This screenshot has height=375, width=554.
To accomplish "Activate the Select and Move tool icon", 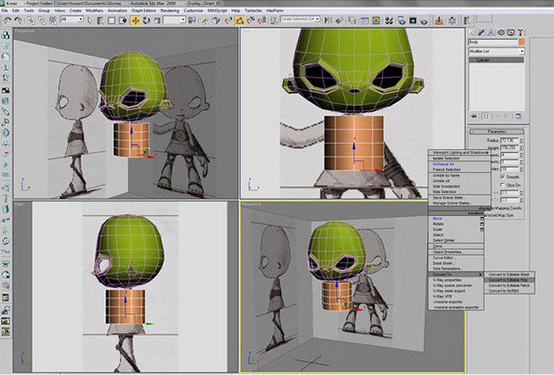I will click(x=135, y=20).
